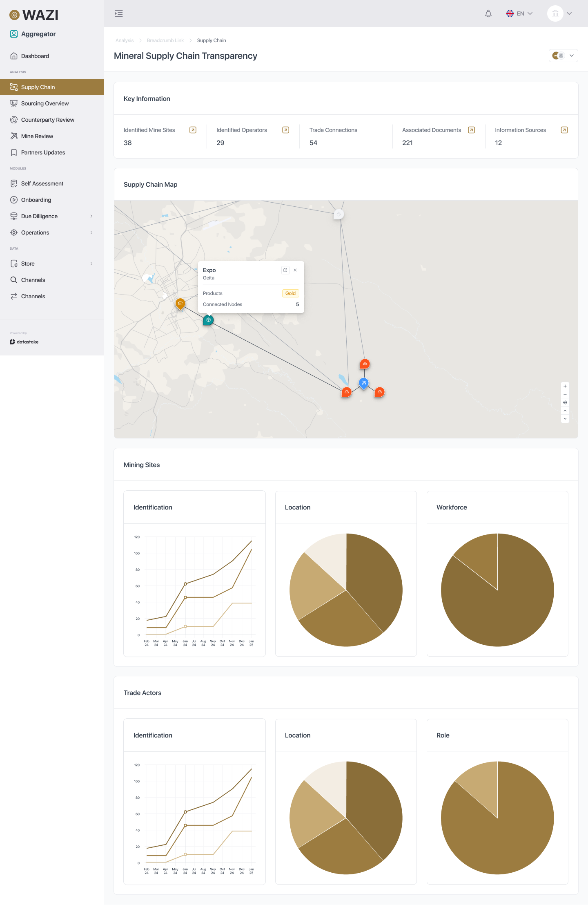
Task: Expand the Store submenu chevron
Action: pyautogui.click(x=91, y=264)
